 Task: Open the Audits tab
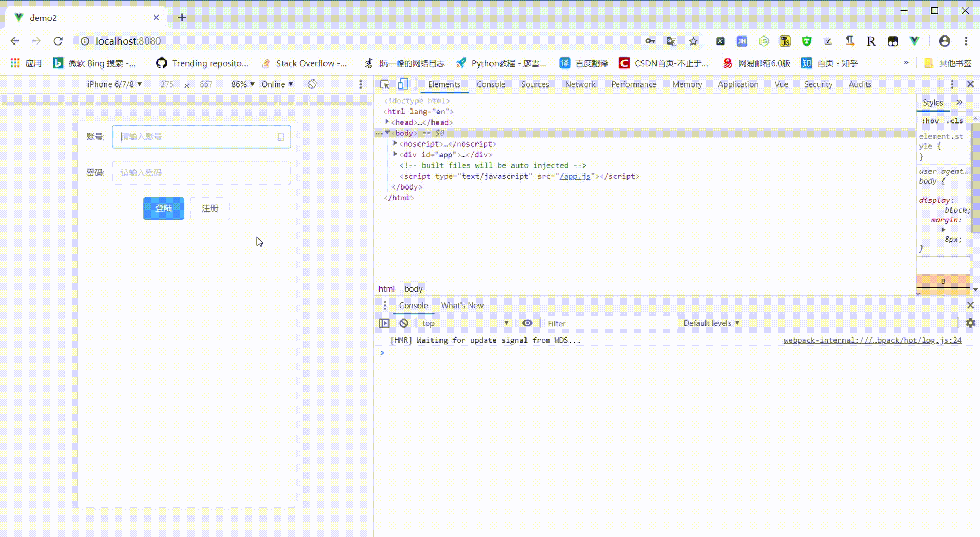point(860,84)
